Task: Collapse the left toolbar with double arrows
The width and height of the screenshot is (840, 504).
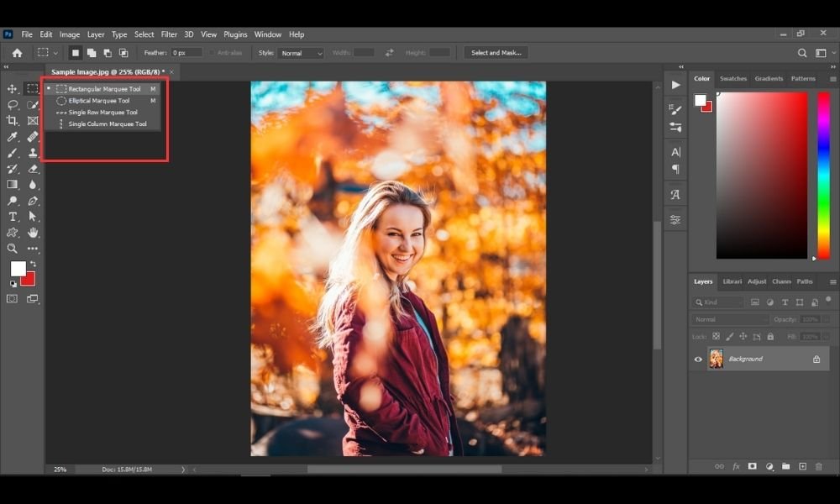Action: click(7, 67)
